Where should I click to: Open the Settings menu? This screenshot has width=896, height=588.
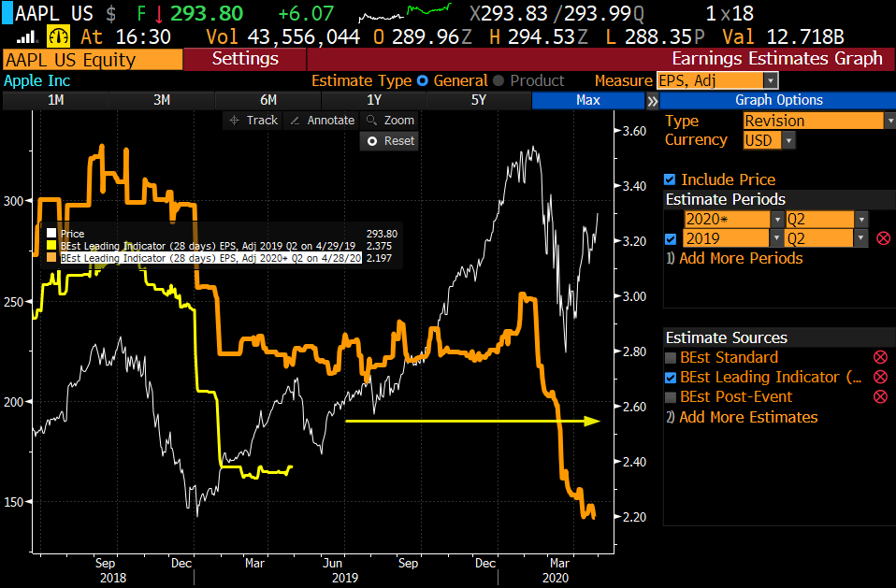coord(245,59)
